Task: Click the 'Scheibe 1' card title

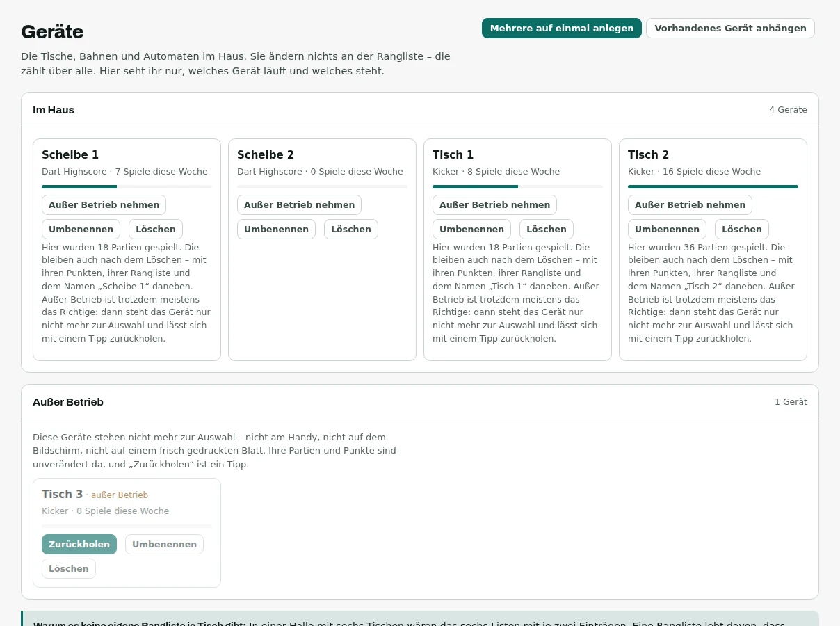Action: [70, 154]
